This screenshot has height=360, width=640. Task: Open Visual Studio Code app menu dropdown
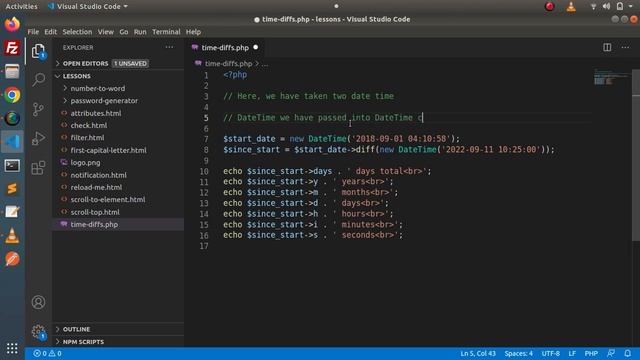coord(87,6)
